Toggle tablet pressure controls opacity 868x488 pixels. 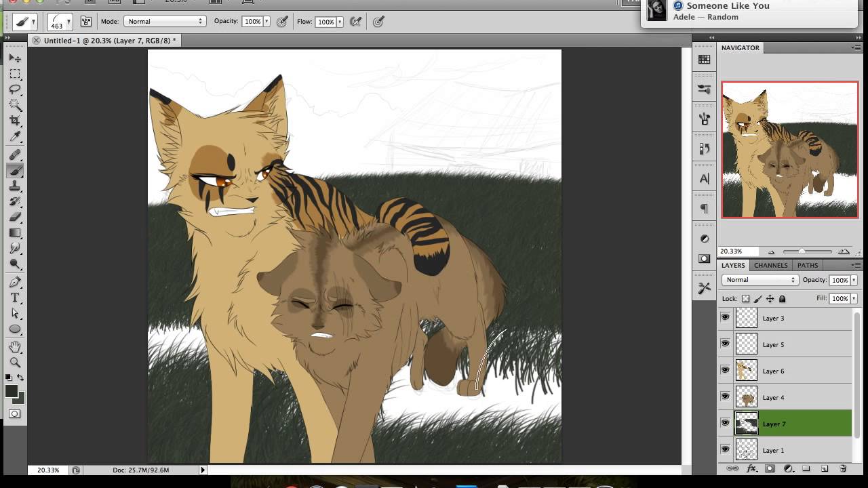click(282, 22)
